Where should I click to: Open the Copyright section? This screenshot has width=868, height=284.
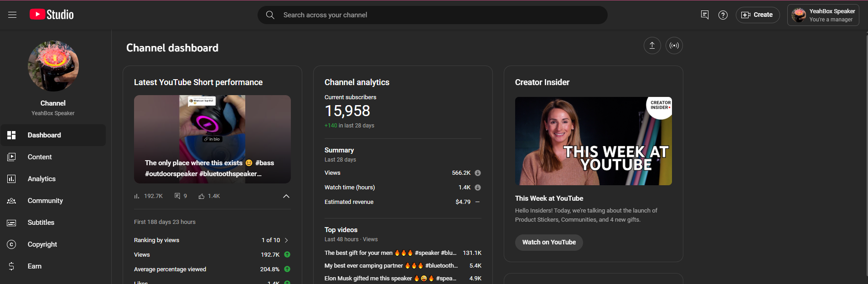coord(53,244)
